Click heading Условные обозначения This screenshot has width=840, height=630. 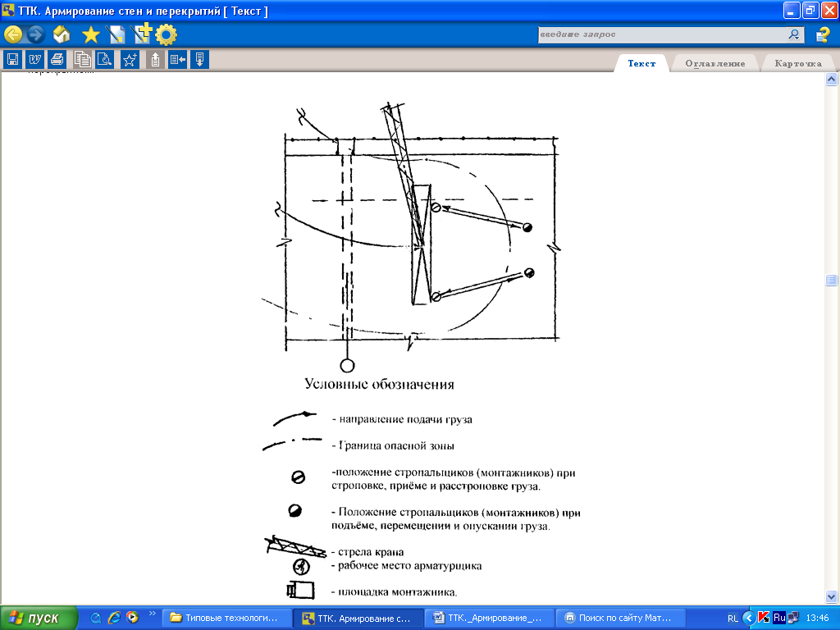tap(379, 384)
